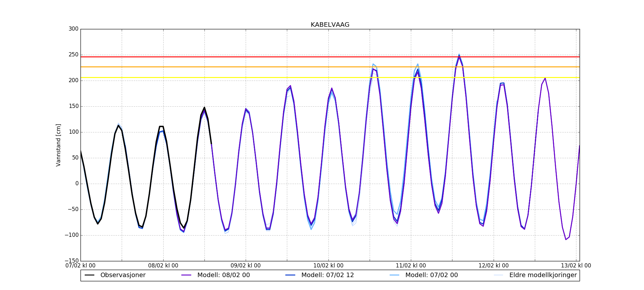This screenshot has width=644, height=290.
Task: Click the black observed peak near 148 cm
Action: click(x=204, y=108)
